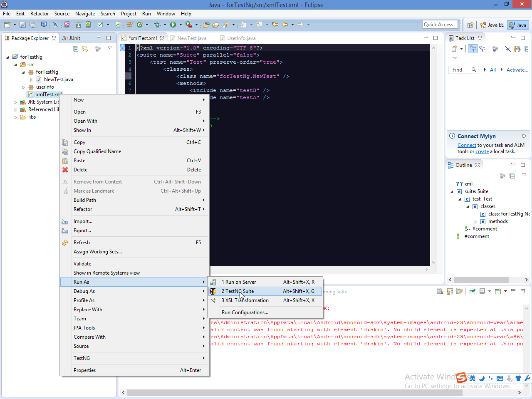Click the Pin Console icon
532x399 pixels.
click(x=473, y=291)
